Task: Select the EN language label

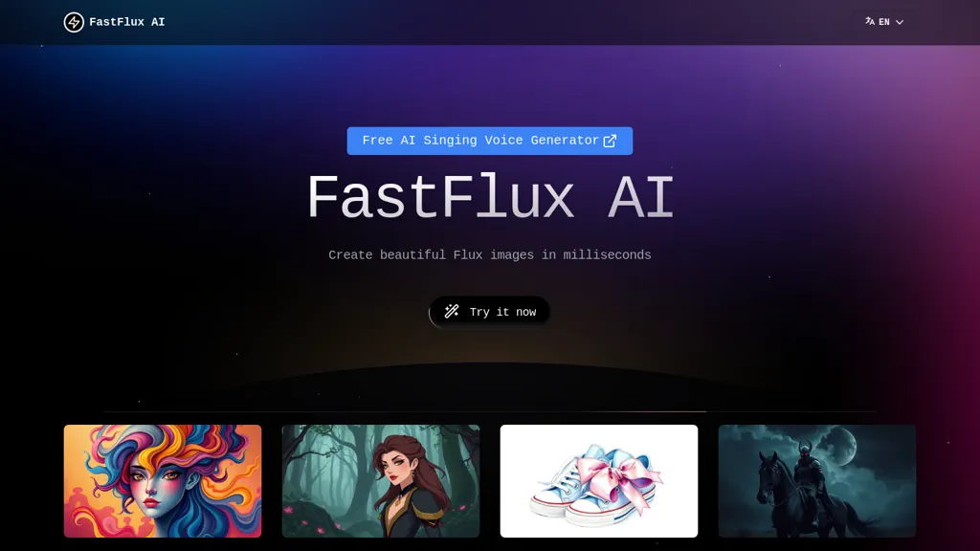Action: tap(883, 22)
